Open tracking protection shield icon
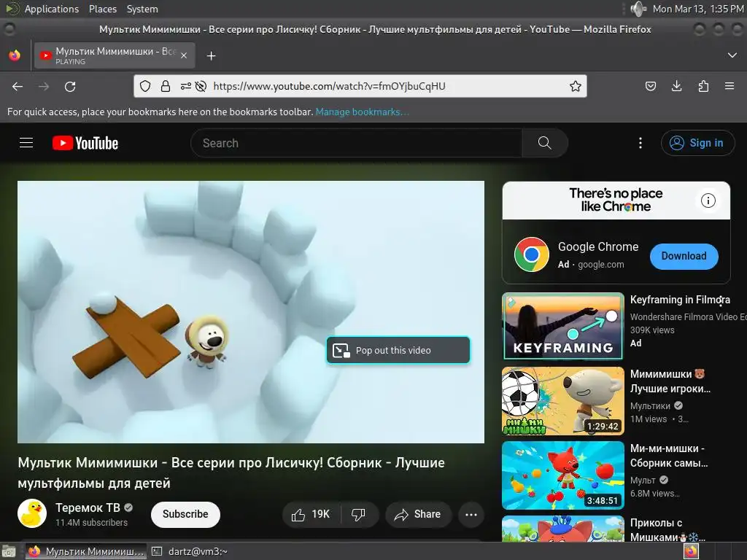747x560 pixels. point(145,86)
